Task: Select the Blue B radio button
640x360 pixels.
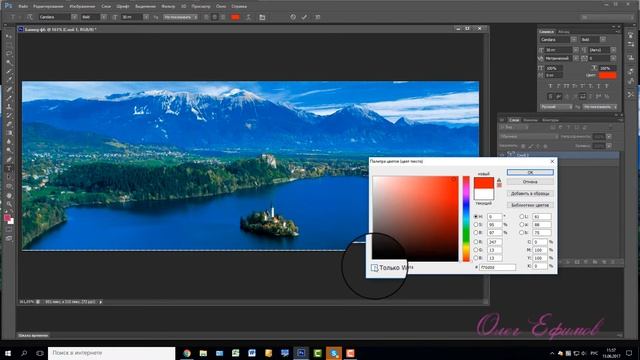Action: pyautogui.click(x=476, y=258)
